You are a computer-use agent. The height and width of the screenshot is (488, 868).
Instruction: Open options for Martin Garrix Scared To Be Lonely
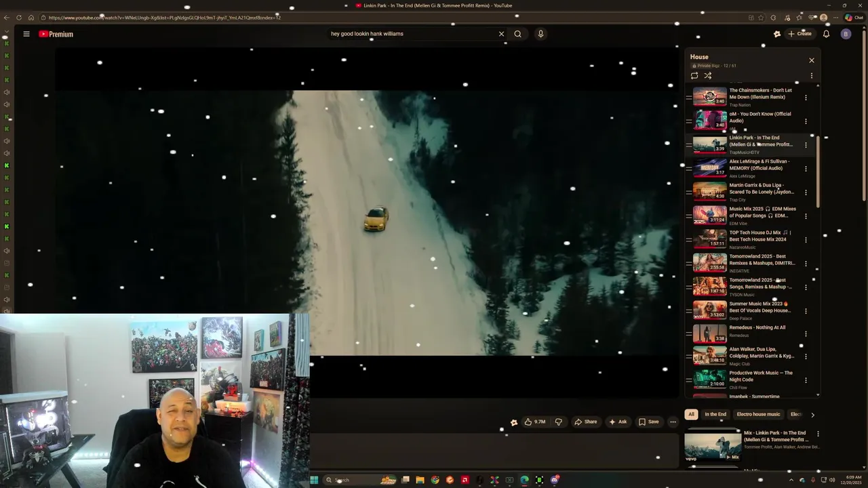tap(806, 192)
